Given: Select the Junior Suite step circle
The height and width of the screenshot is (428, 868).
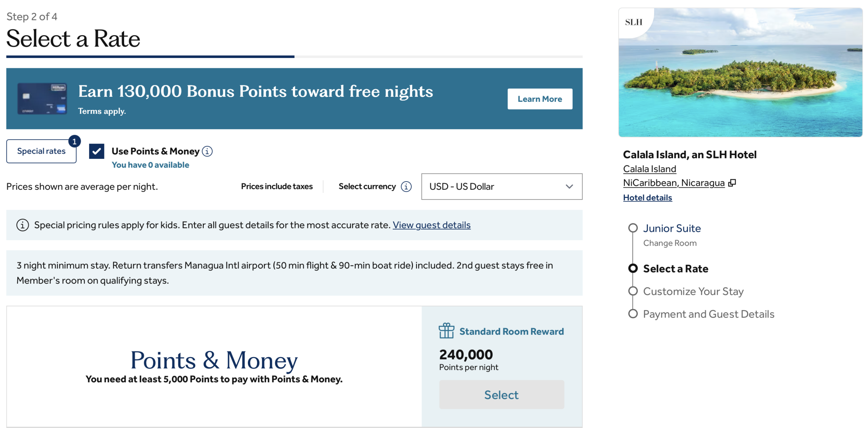Looking at the screenshot, I should click(x=633, y=228).
